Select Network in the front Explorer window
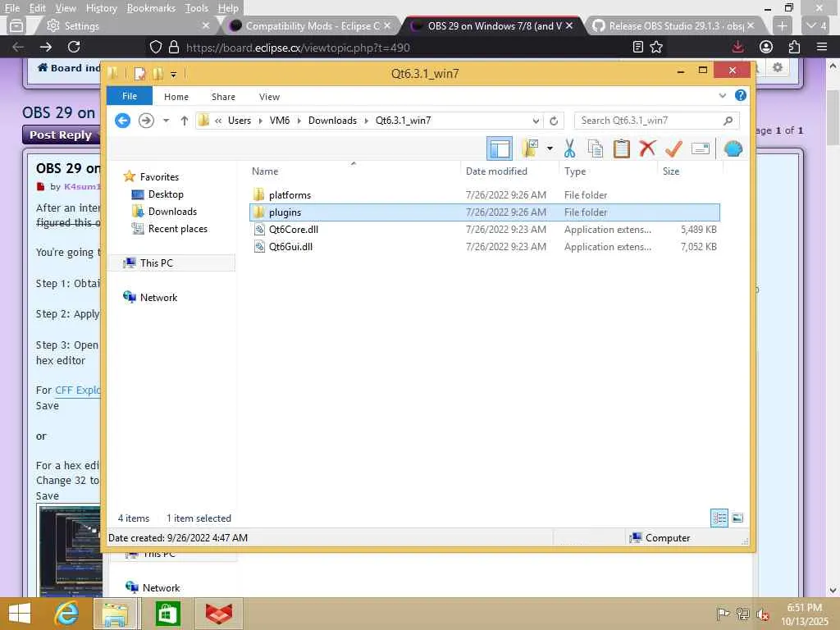Viewport: 840px width, 630px height. coord(158,297)
